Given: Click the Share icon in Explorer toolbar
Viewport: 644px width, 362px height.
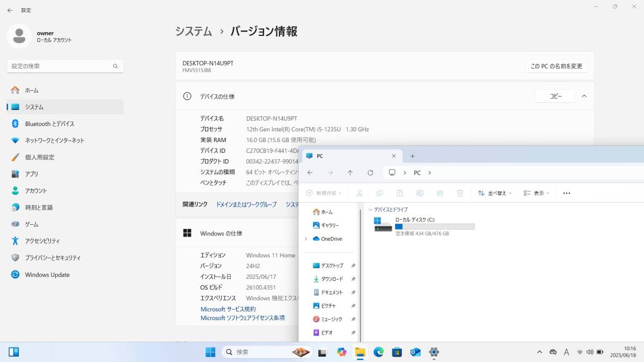Looking at the screenshot, I should pos(440,193).
